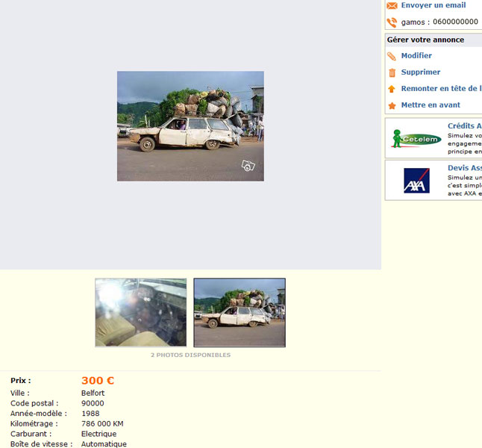Click the 'Remonter en tête' link
The image size is (482, 448).
[440, 89]
